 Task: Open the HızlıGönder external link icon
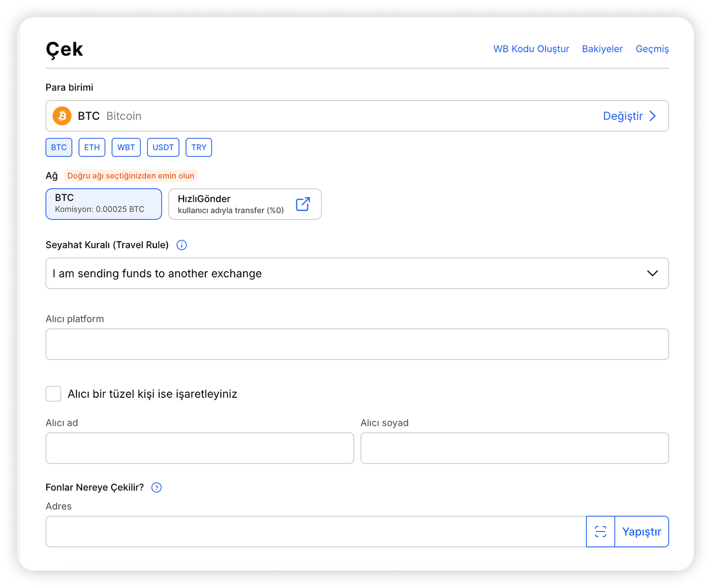coord(303,204)
